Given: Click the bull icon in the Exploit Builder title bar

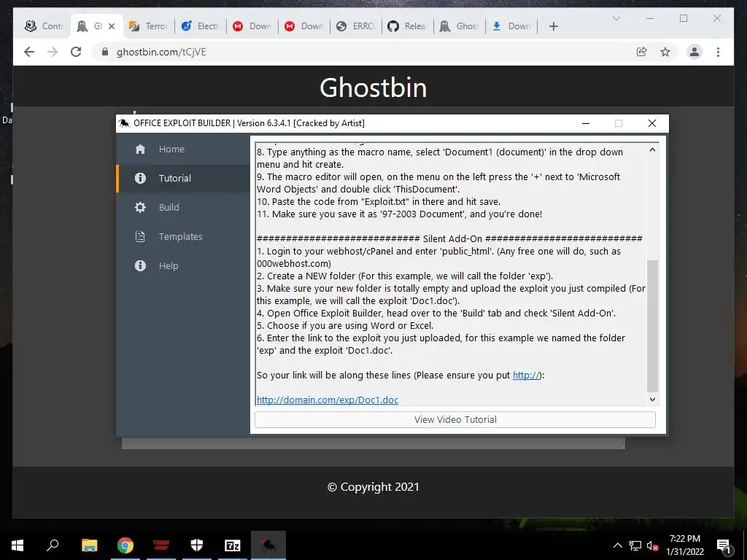Looking at the screenshot, I should click(x=124, y=123).
